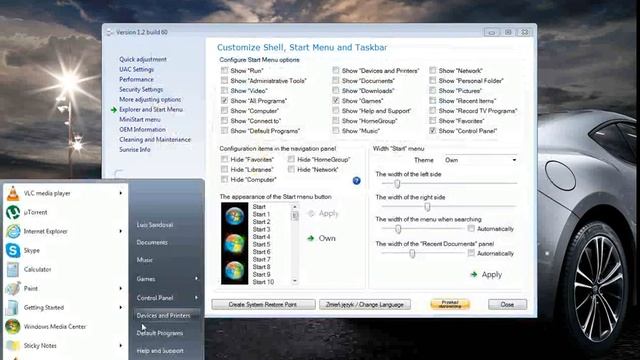Expand the Sticky Notes jump list arrow

(x=121, y=346)
